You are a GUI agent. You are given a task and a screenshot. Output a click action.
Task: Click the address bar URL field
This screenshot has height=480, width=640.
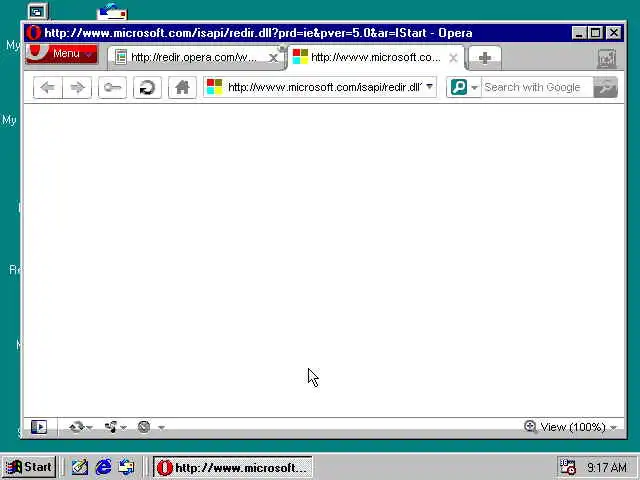click(324, 87)
